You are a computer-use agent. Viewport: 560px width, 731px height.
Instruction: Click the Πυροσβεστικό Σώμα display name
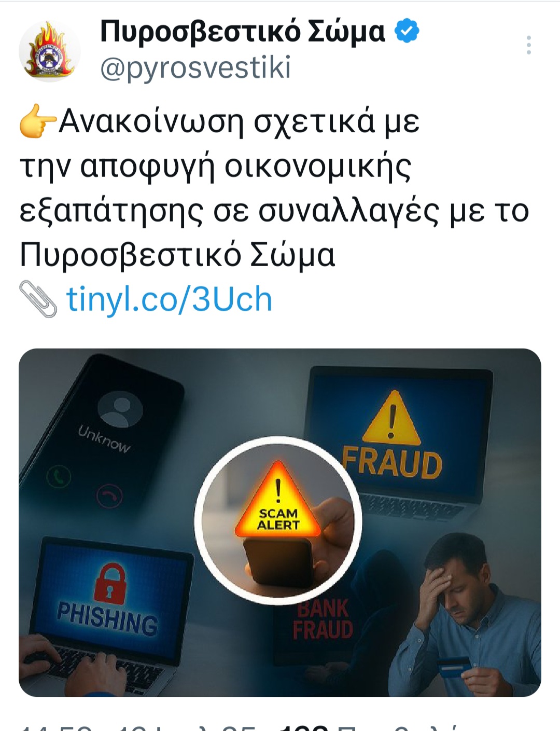243,31
